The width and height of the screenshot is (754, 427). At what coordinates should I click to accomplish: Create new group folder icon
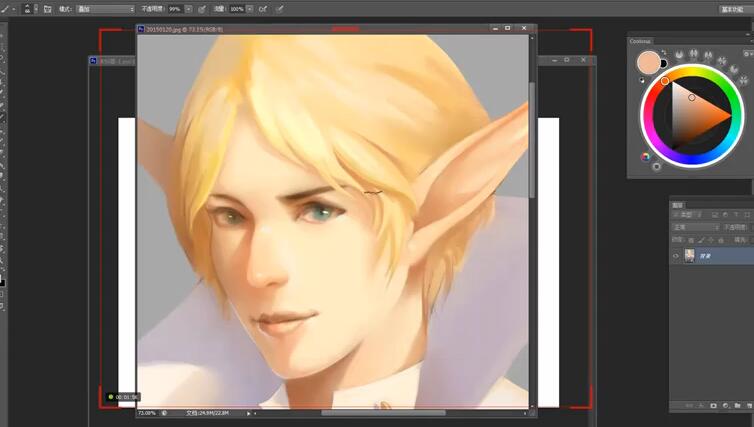tap(737, 406)
